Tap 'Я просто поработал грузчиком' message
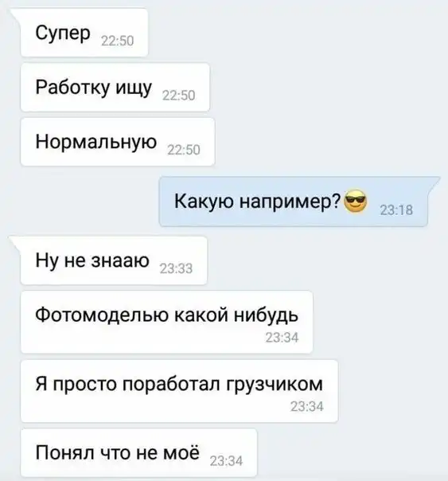The height and width of the screenshot is (481, 448). click(179, 391)
